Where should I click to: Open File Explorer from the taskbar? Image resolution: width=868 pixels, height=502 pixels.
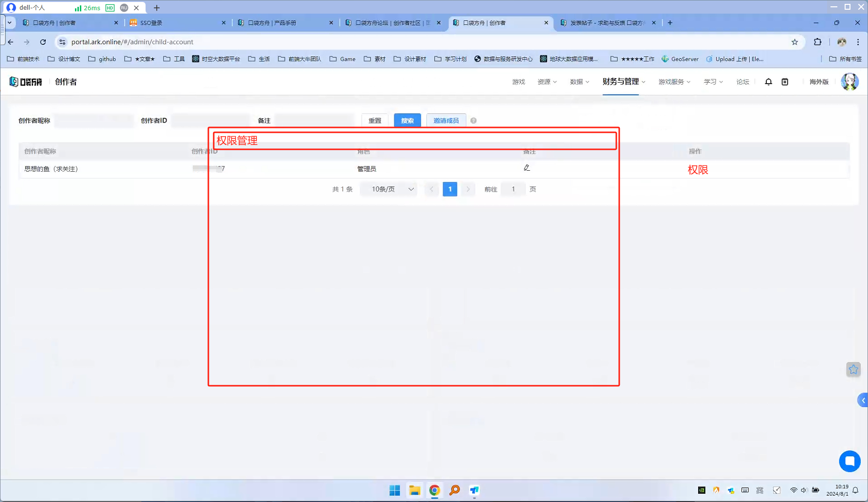[414, 490]
